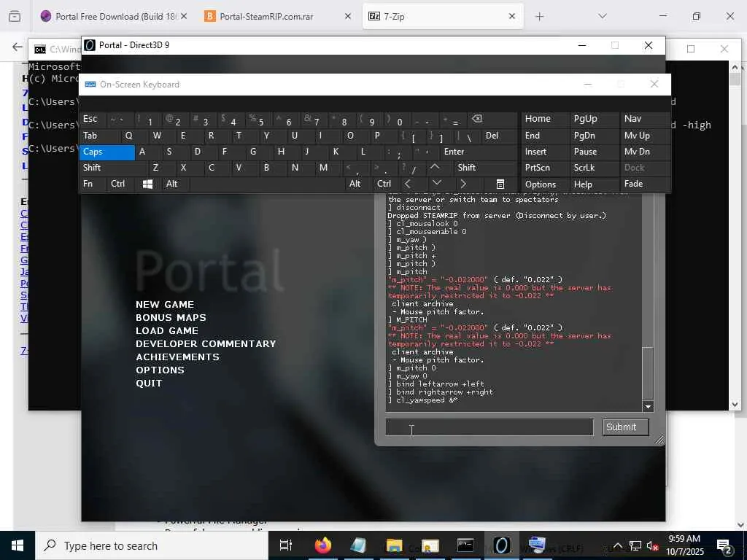This screenshot has width=747, height=560.
Task: Click Tab key on On-Screen Keyboard
Action: [x=100, y=136]
